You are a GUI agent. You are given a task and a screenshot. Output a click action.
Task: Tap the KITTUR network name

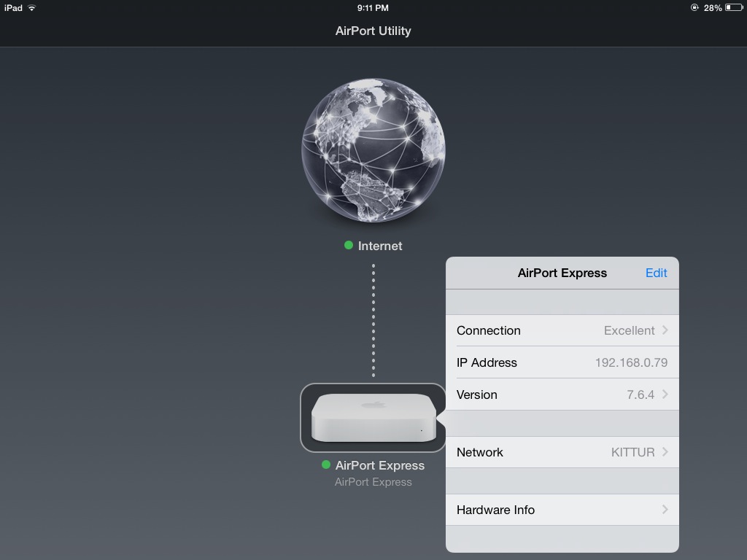click(x=632, y=452)
